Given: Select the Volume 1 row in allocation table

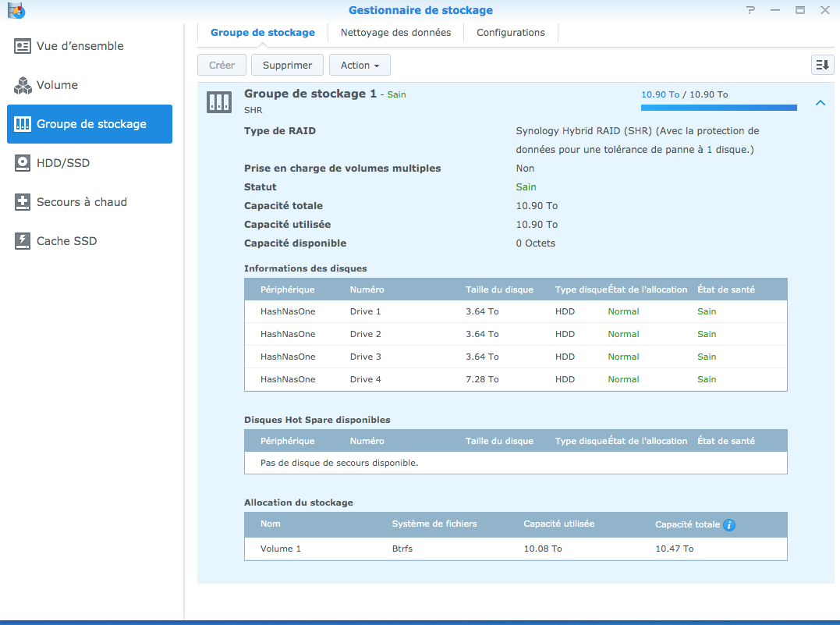Looking at the screenshot, I should click(515, 549).
